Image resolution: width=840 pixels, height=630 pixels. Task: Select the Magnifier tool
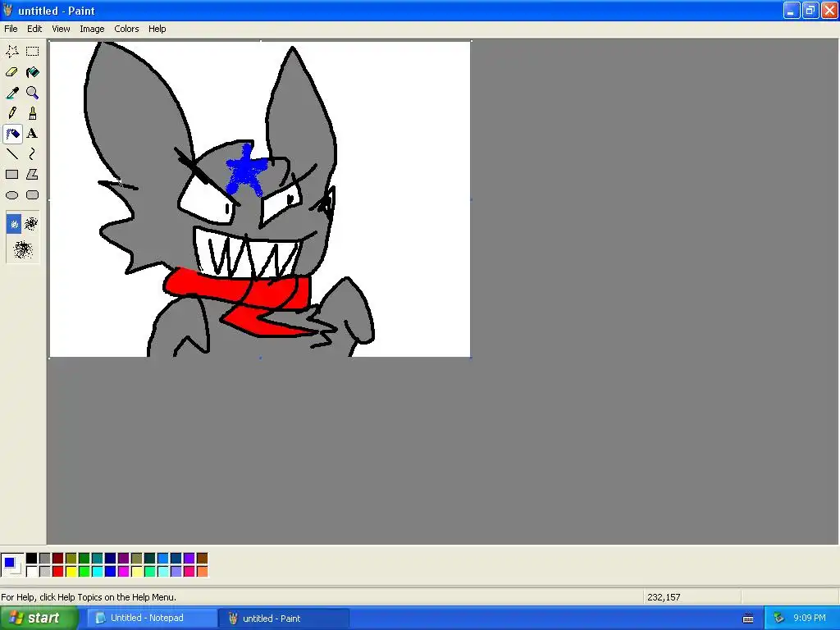coord(33,93)
